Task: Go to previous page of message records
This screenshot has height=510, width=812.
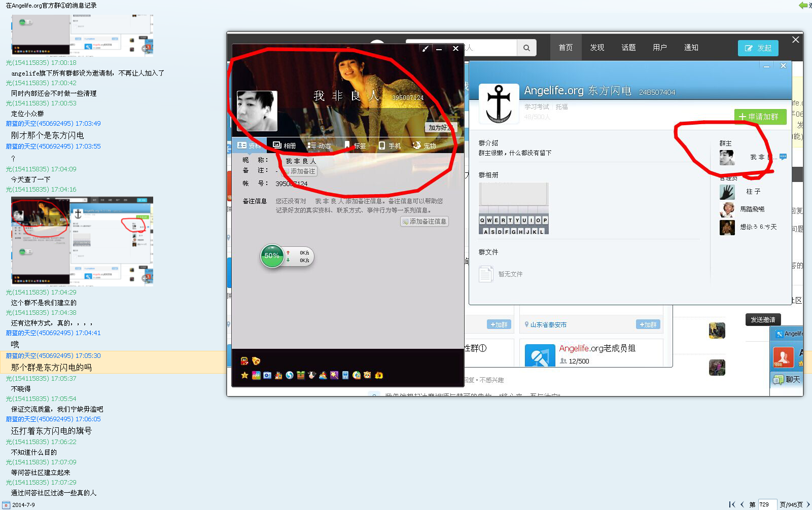Action: point(743,504)
